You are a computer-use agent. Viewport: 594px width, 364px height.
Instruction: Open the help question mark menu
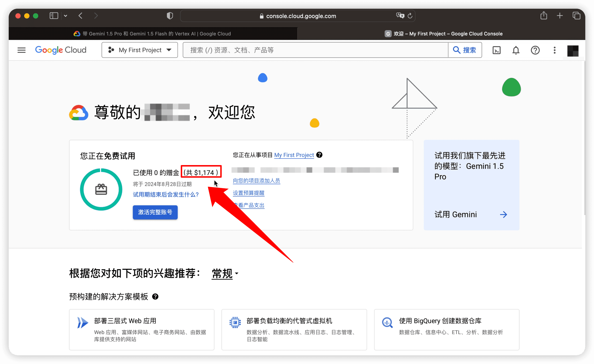coord(535,50)
